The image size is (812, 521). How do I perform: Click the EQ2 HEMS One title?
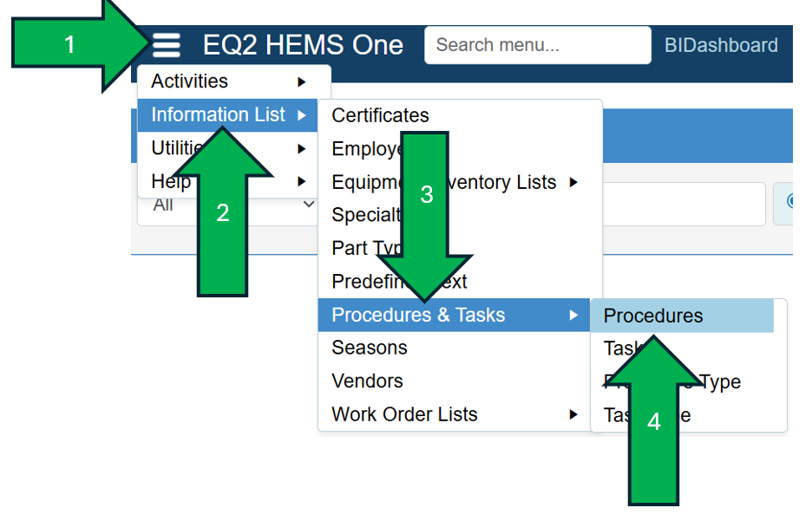click(x=303, y=45)
